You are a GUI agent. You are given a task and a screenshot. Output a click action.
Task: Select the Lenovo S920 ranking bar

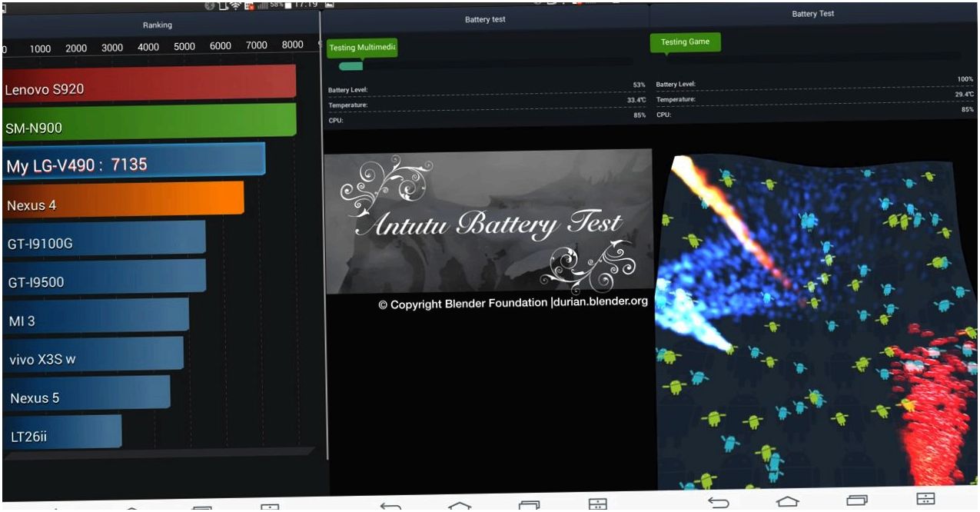point(149,82)
